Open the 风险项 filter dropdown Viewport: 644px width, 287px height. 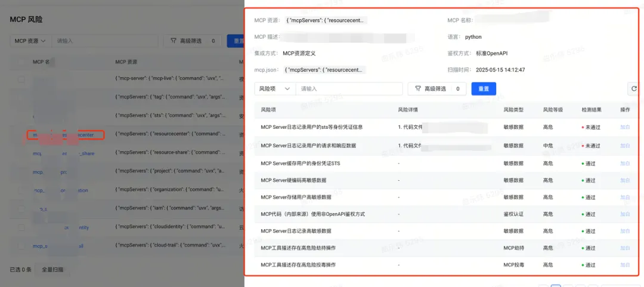[x=275, y=88]
